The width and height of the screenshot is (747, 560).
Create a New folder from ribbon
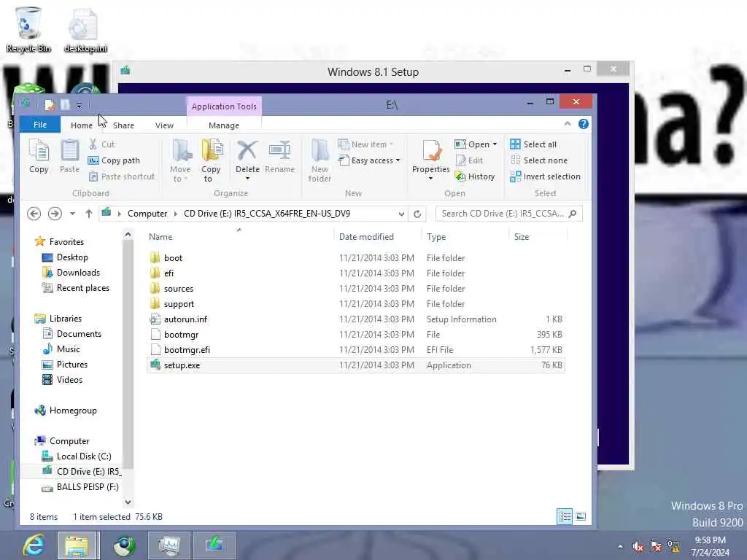(x=320, y=160)
